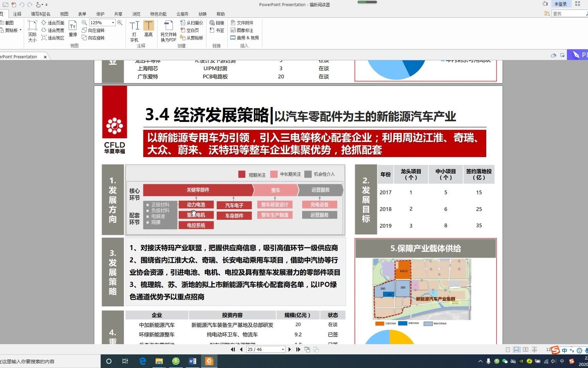This screenshot has height=368, width=588.
Task: Insert a 图像标注 (image annotation)
Action: (x=242, y=30)
